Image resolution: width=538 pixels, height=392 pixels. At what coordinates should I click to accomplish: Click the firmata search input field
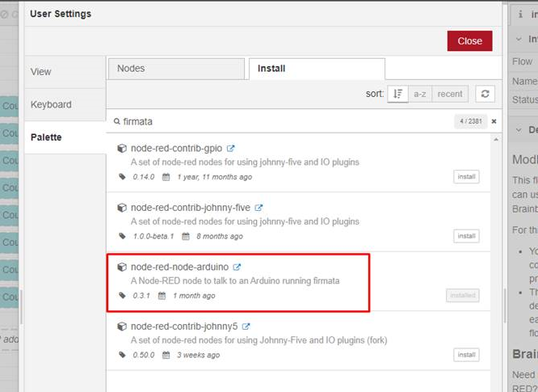click(283, 121)
